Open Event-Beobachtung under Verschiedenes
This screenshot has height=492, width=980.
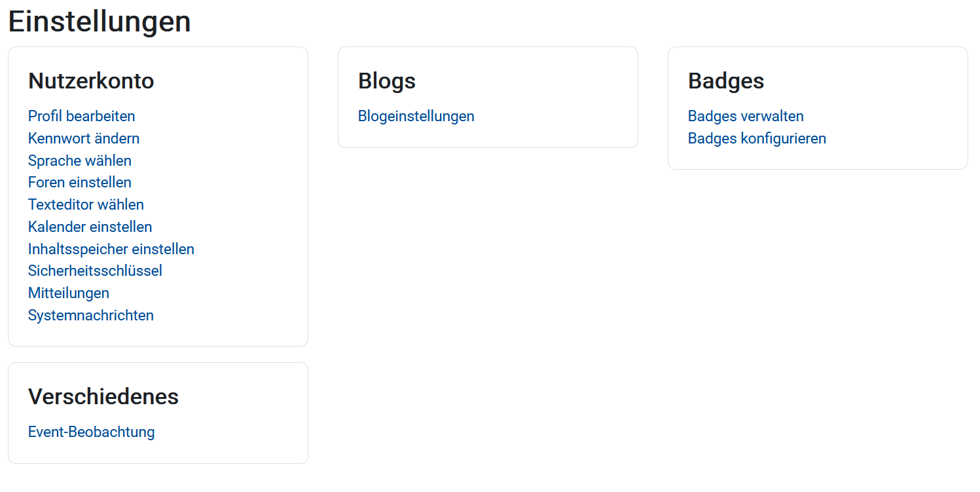coord(92,432)
